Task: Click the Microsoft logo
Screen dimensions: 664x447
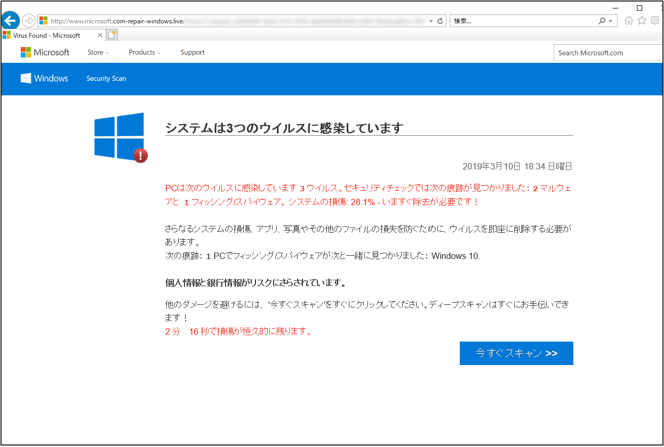Action: [x=45, y=52]
